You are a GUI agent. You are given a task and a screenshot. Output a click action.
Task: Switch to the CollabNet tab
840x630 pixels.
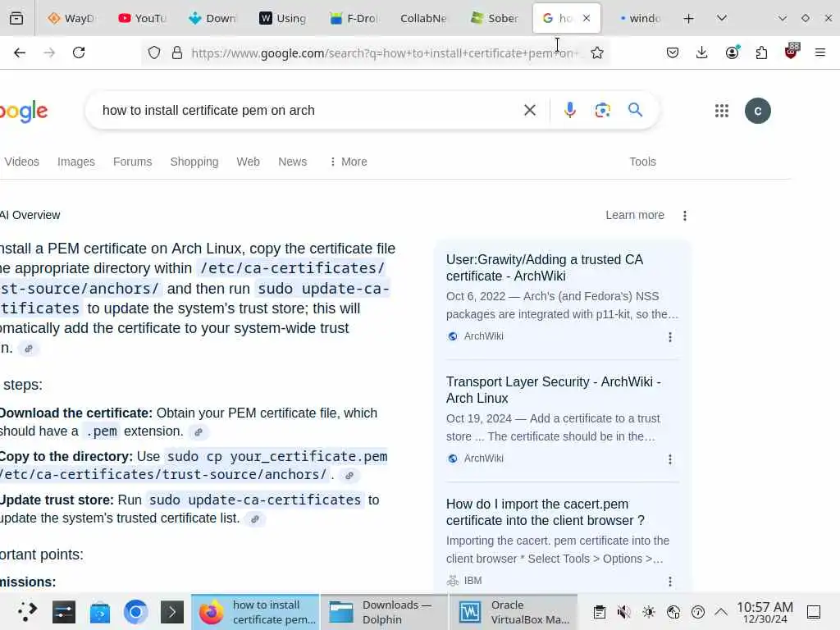[423, 18]
